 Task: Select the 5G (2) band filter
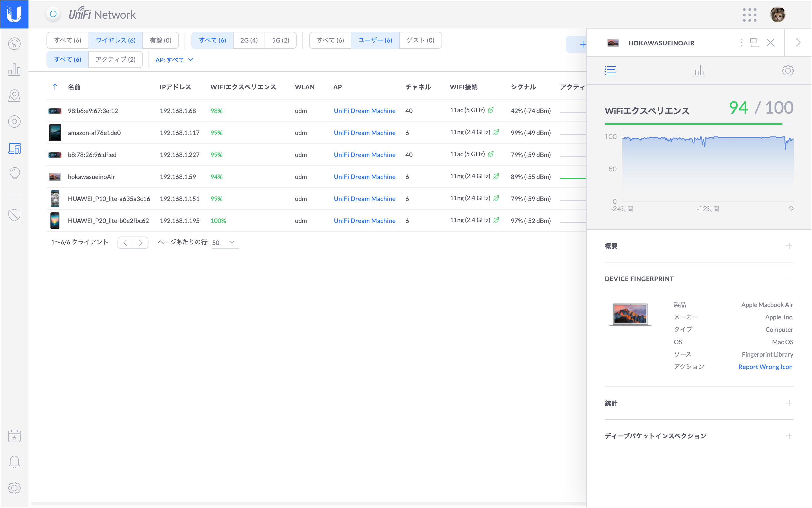[280, 40]
